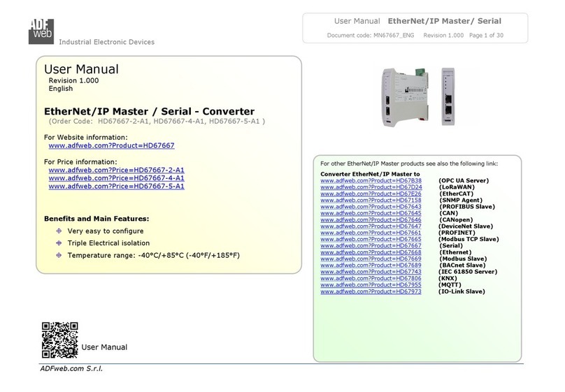565x392 pixels.
Task: Click the 'EtherNet/IP Master / Serial - Converter' heading
Action: (149, 111)
